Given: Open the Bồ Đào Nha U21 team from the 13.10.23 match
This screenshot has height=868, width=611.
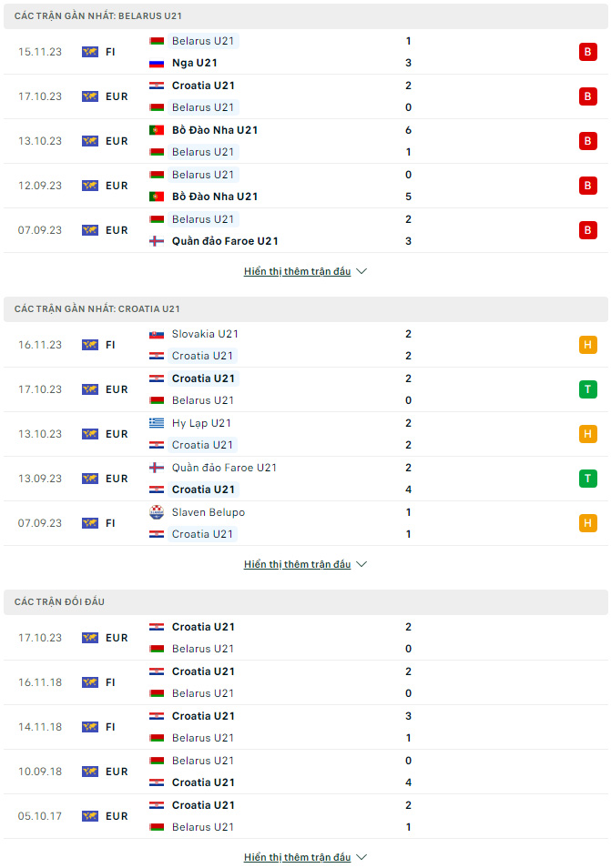Looking at the screenshot, I should (x=215, y=130).
